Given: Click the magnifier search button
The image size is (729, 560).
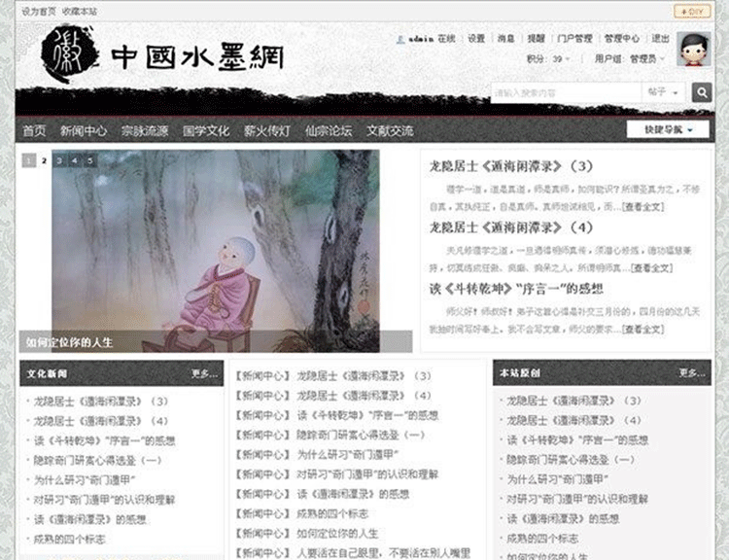Looking at the screenshot, I should coord(702,92).
